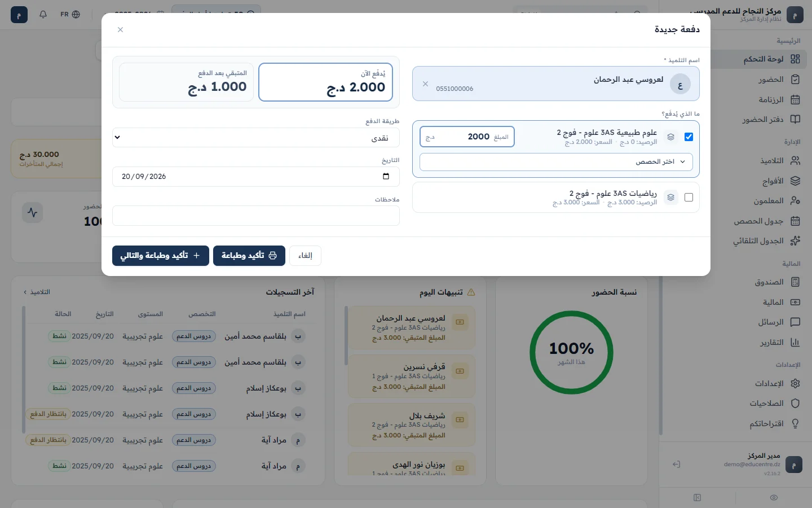Click the الرسائل message icon in sidebar

(x=795, y=322)
